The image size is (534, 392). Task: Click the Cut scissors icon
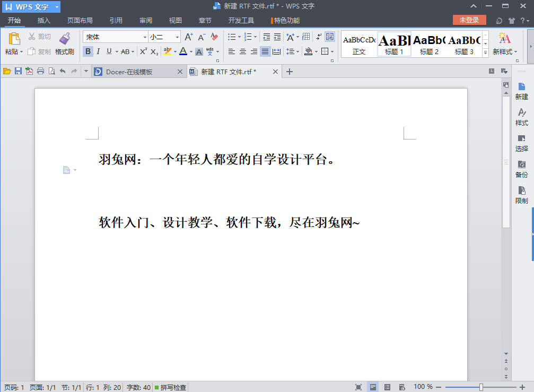pos(32,37)
